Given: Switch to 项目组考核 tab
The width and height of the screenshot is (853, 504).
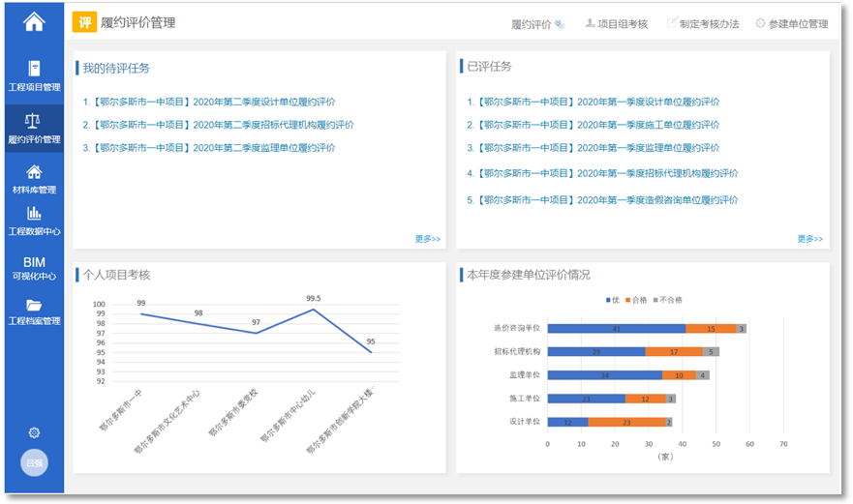Looking at the screenshot, I should [616, 23].
